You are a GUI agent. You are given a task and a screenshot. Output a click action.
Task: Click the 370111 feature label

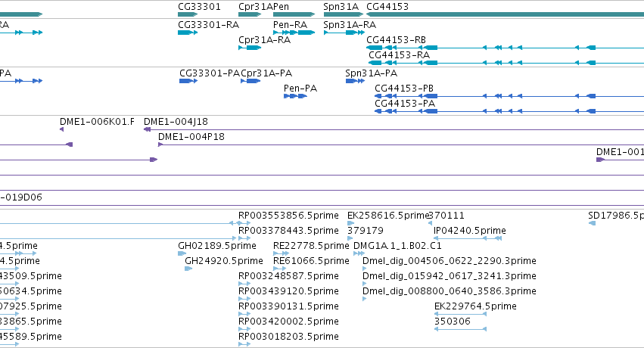[446, 216]
